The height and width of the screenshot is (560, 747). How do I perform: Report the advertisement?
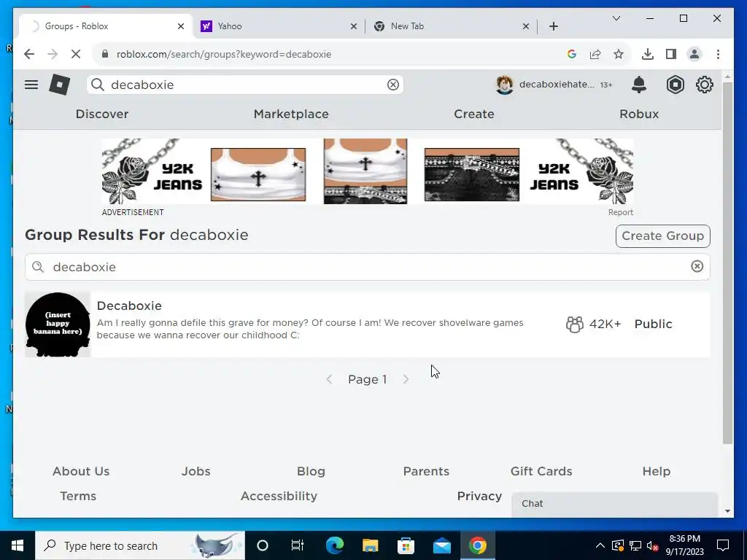tap(620, 212)
